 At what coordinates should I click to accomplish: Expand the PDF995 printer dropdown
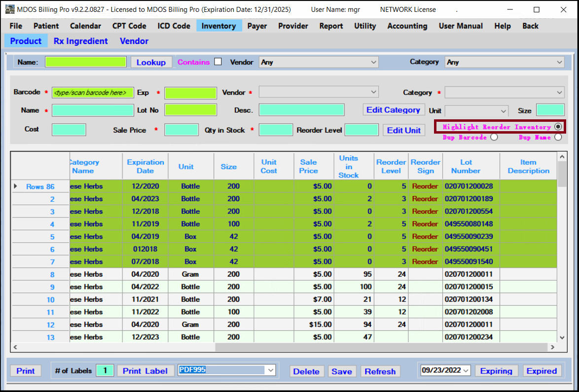tap(270, 370)
